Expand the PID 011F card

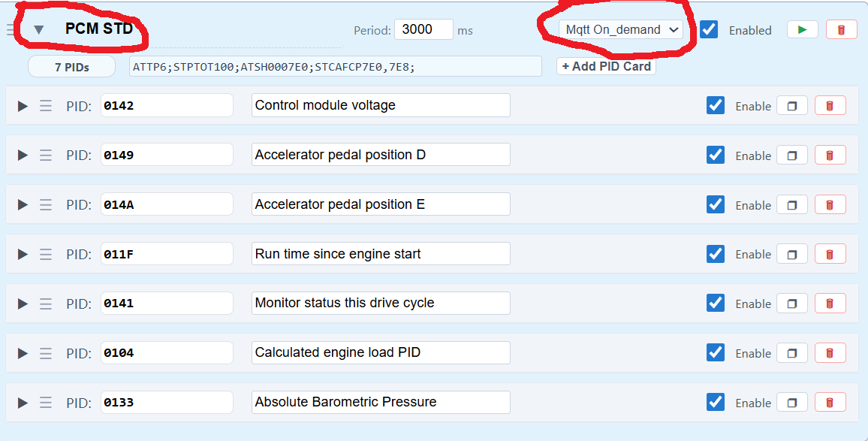(x=22, y=254)
